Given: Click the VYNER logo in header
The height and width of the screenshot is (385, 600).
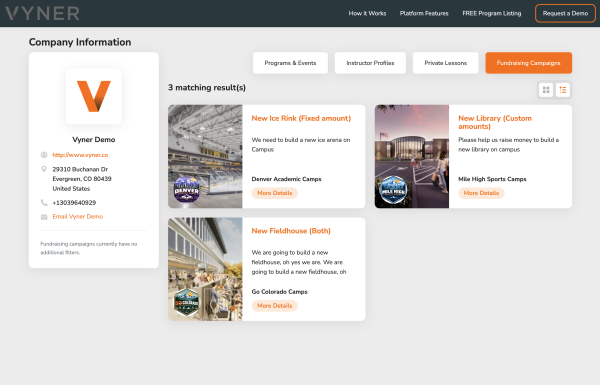Looking at the screenshot, I should (42, 13).
